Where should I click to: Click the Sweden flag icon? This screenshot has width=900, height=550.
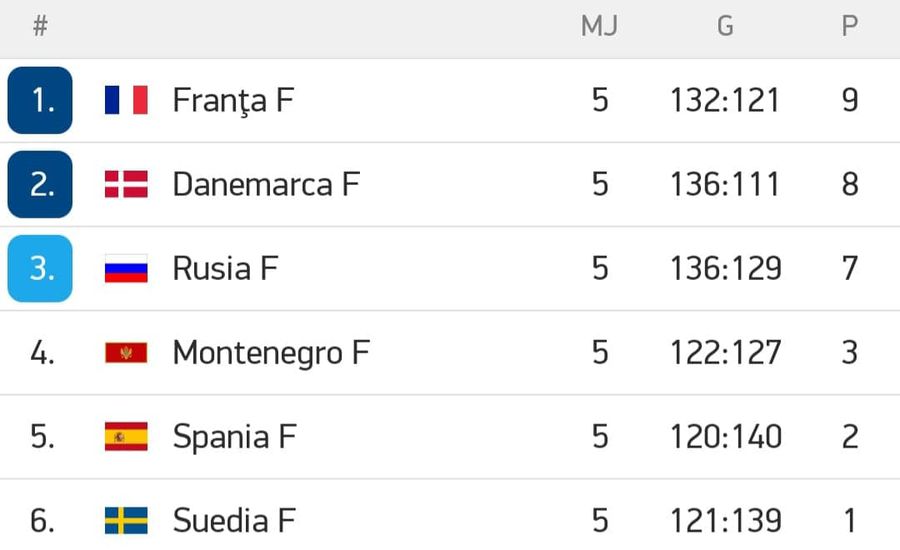pos(126,521)
